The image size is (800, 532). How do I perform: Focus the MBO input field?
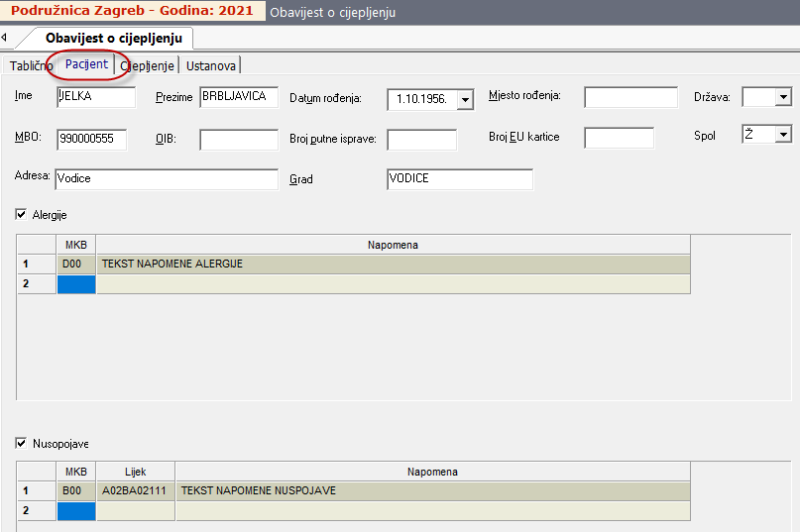92,139
